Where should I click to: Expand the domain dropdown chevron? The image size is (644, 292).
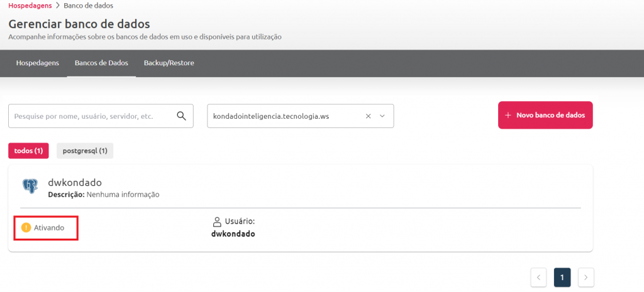tap(382, 116)
